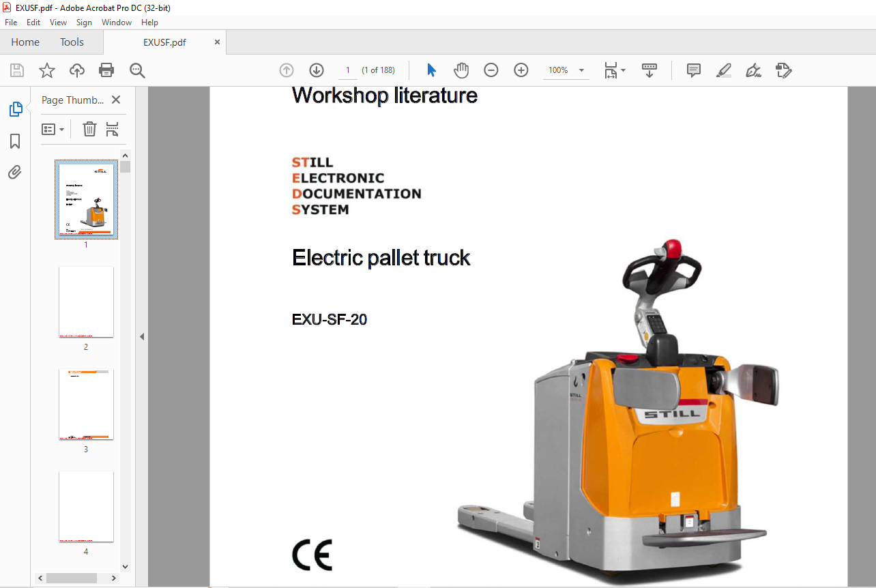Click the '(1 of 188)' page count

[379, 70]
